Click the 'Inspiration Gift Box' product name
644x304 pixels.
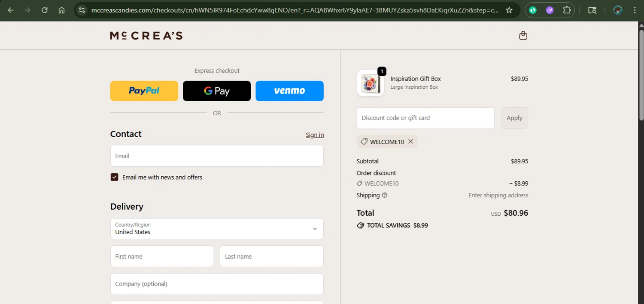point(416,79)
